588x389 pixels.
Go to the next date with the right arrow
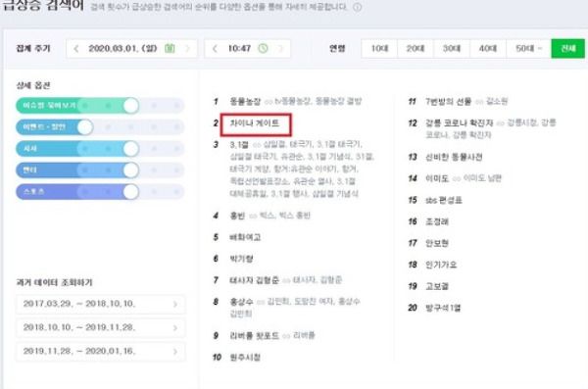coord(187,49)
